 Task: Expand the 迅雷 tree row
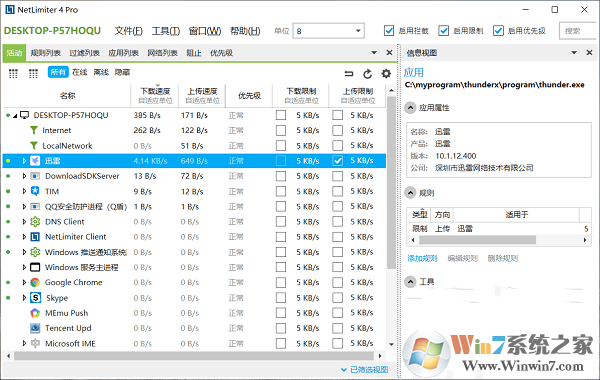[24, 161]
